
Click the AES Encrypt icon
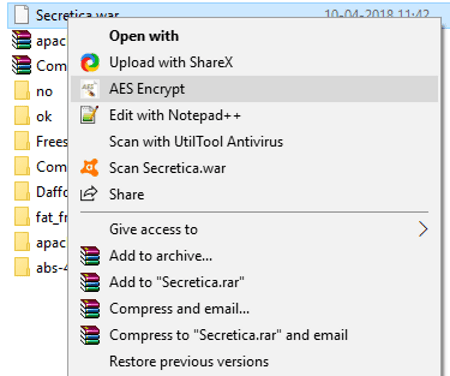(90, 89)
